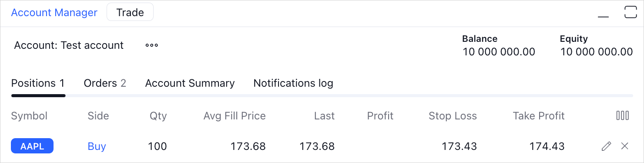Sort by Avg Fill Price column

pyautogui.click(x=235, y=116)
